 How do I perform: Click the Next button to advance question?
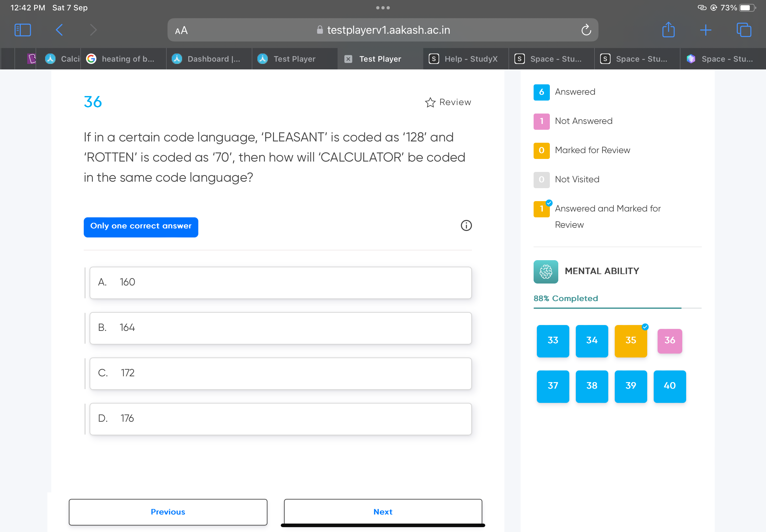pyautogui.click(x=382, y=512)
